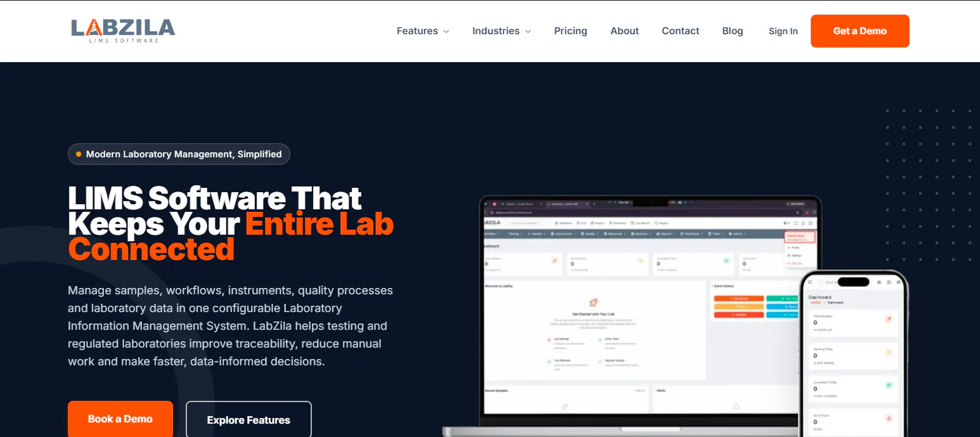Click the green checkmark icon on phone Completed card
Screen dimensions: 980x437
[x=889, y=385]
